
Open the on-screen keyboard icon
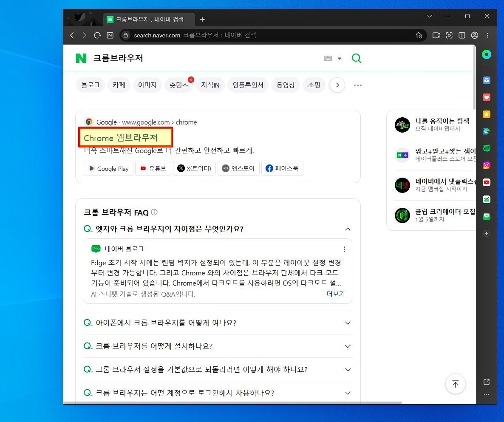[328, 58]
